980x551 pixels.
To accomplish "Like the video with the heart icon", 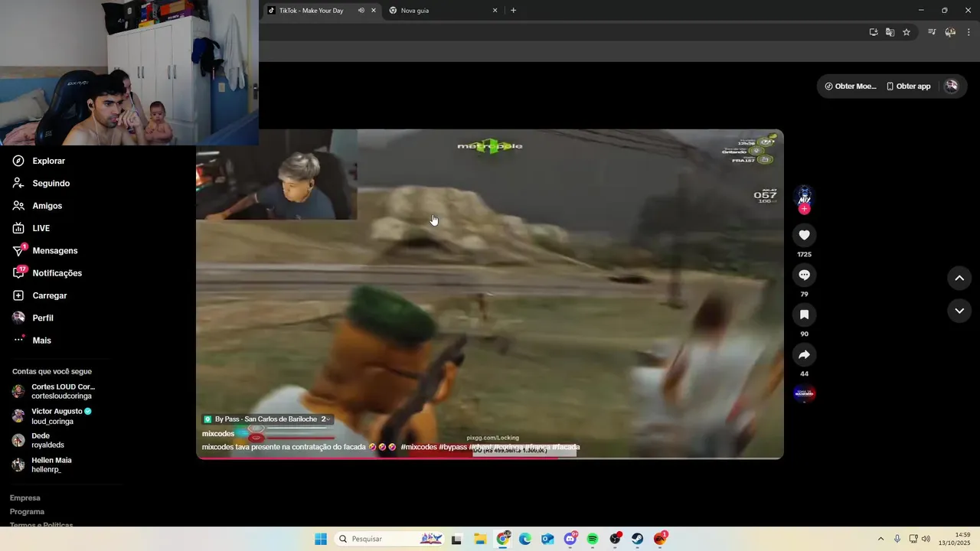I will click(x=804, y=235).
